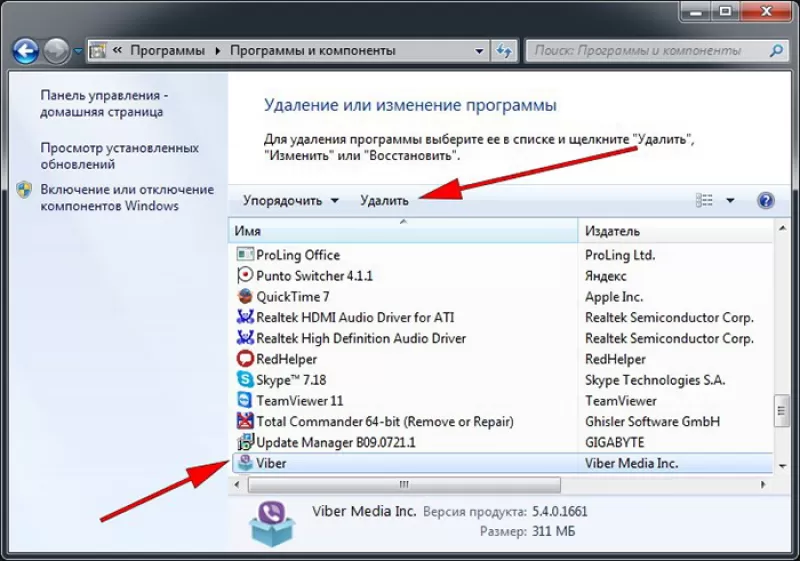
Task: Click the horizontal scrollbar right arrow
Action: point(763,484)
